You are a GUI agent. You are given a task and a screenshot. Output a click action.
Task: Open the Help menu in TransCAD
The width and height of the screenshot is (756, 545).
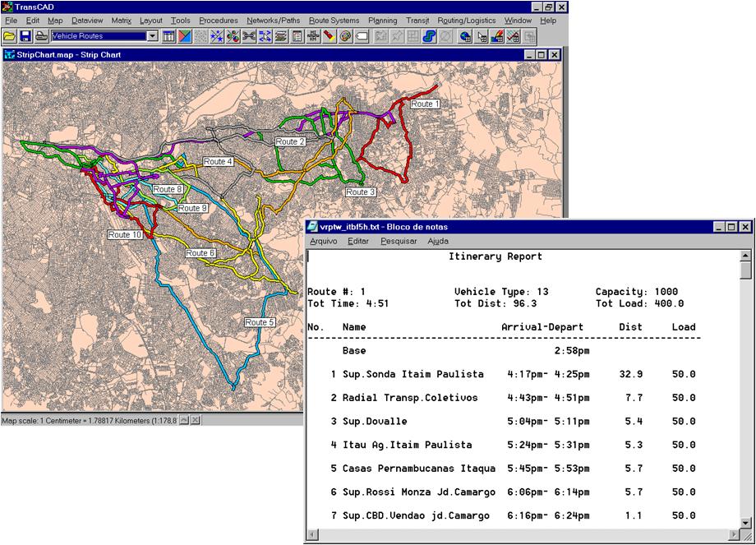(x=548, y=21)
